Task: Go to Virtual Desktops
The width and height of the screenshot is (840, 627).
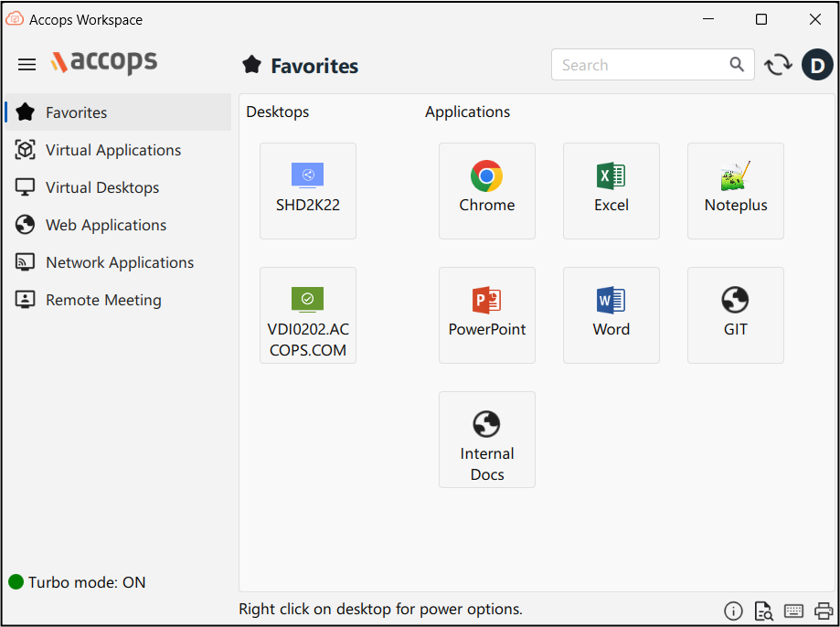Action: [x=118, y=187]
